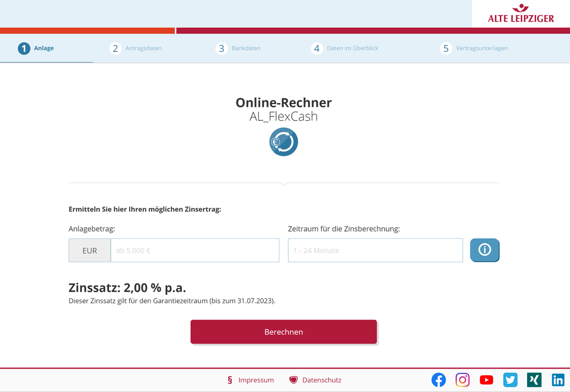This screenshot has height=392, width=570.
Task: Open the Xing profile icon
Action: coord(534,380)
